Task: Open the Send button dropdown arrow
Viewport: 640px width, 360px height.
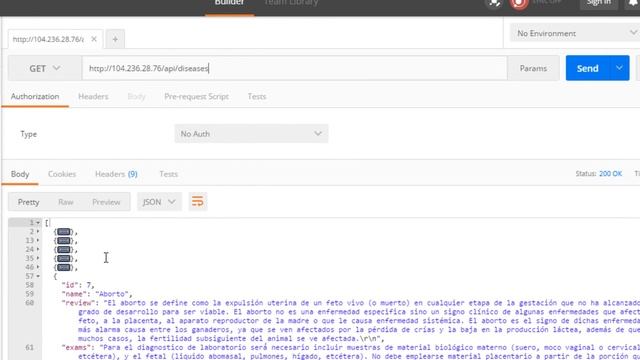Action: click(619, 68)
